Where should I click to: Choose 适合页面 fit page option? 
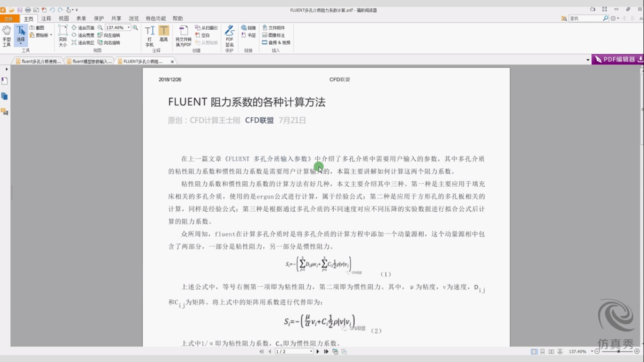[x=83, y=28]
